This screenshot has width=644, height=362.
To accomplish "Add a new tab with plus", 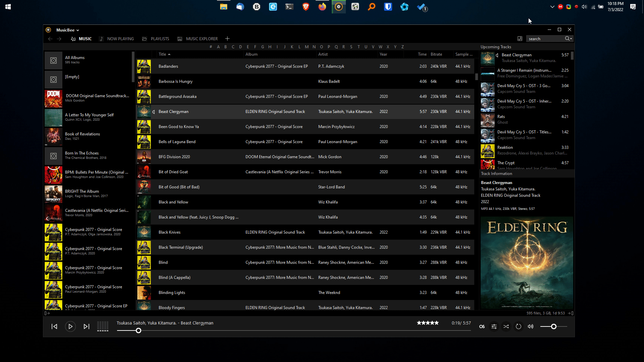I will (x=227, y=39).
